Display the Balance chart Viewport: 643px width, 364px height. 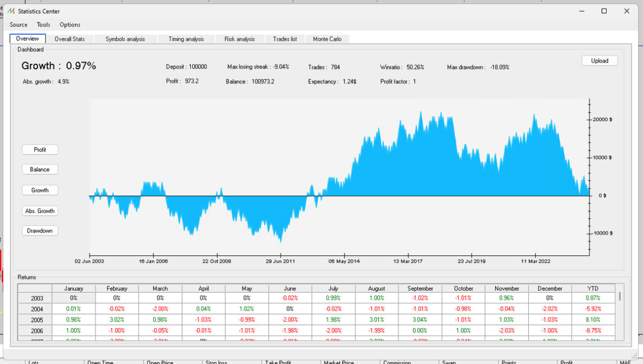40,170
